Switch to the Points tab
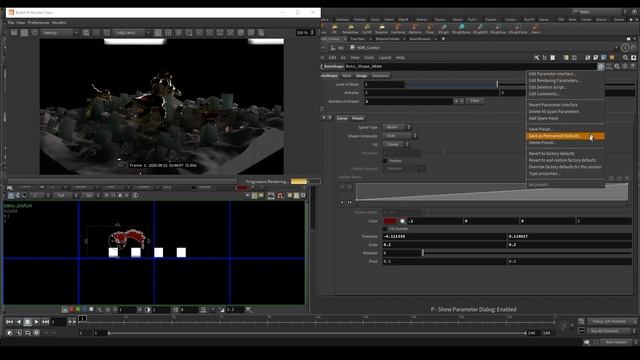The height and width of the screenshot is (360, 640). [358, 118]
